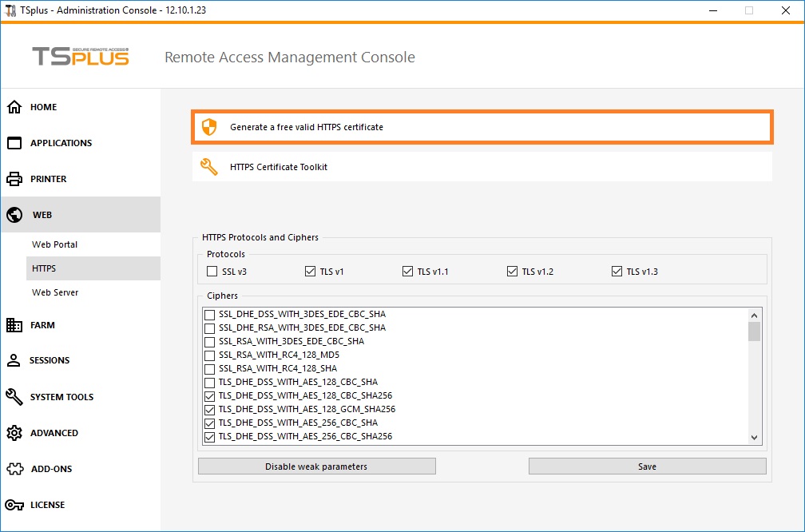Open APPLICATIONS using its sidebar icon

pos(13,142)
